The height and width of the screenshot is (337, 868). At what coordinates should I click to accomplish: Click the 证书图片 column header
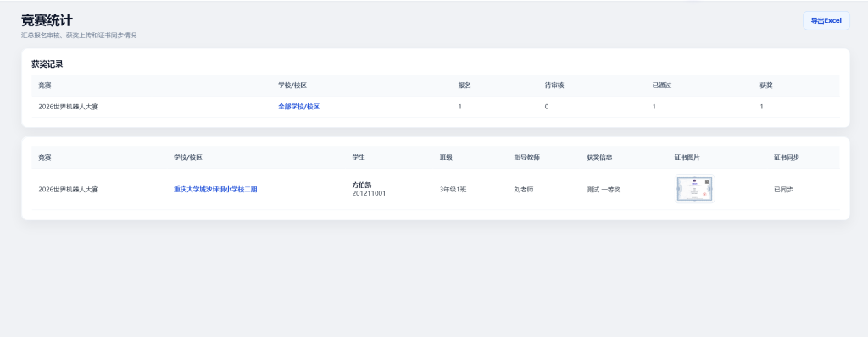(x=687, y=157)
